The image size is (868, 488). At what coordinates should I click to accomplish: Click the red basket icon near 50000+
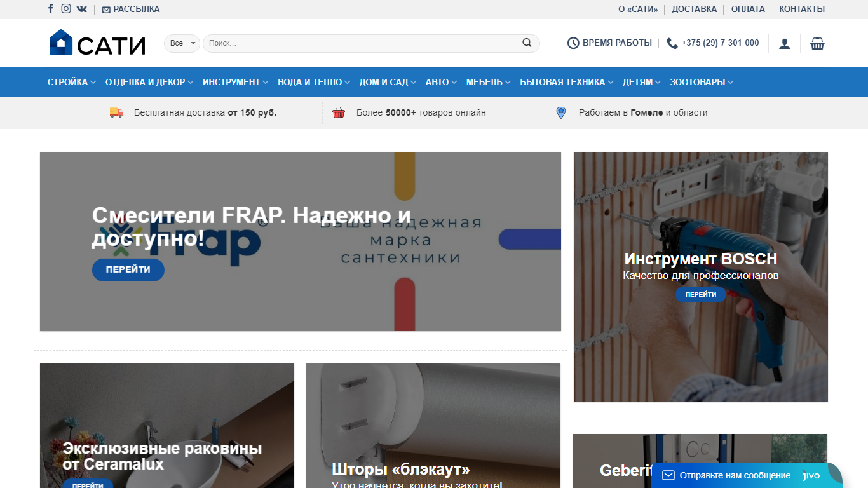tap(339, 112)
